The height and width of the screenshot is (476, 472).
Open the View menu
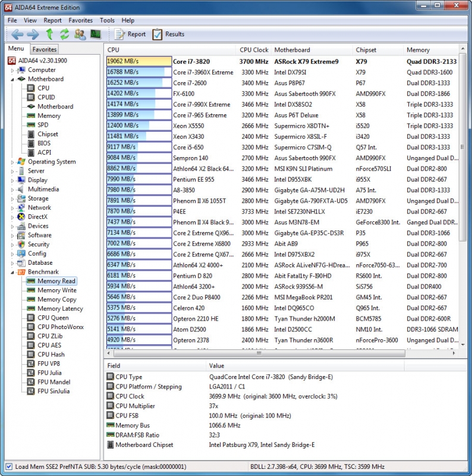[x=30, y=20]
